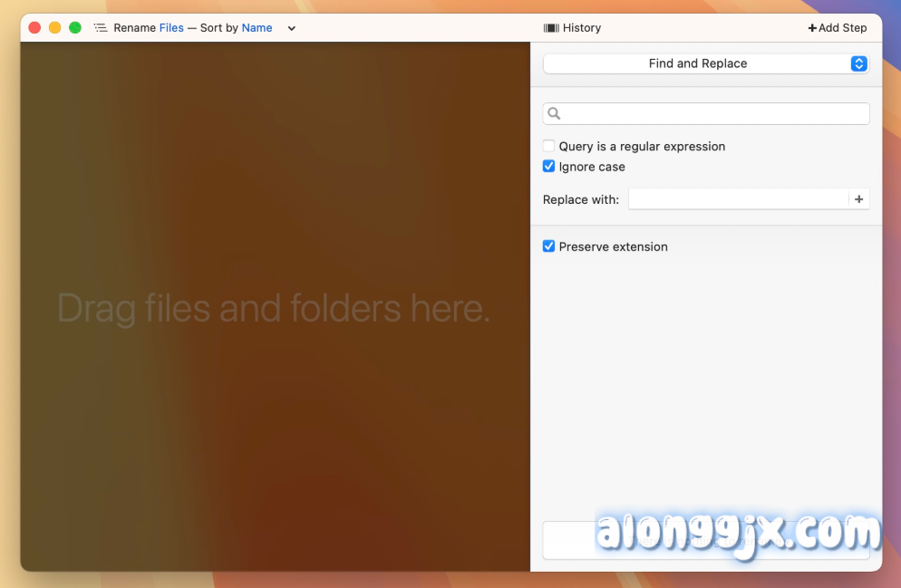Click the magnifying glass search icon
The width and height of the screenshot is (901, 588).
(x=554, y=113)
